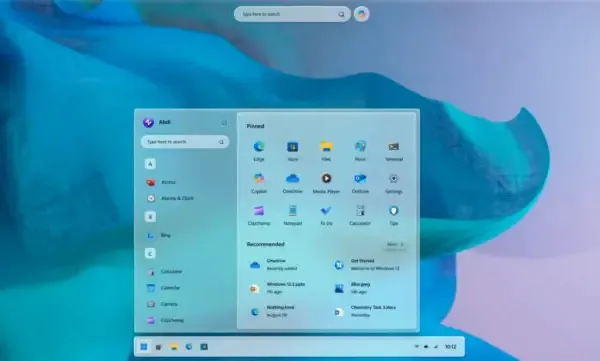Launch the pinned Notepad app
This screenshot has width=600, height=361.
[x=293, y=215]
